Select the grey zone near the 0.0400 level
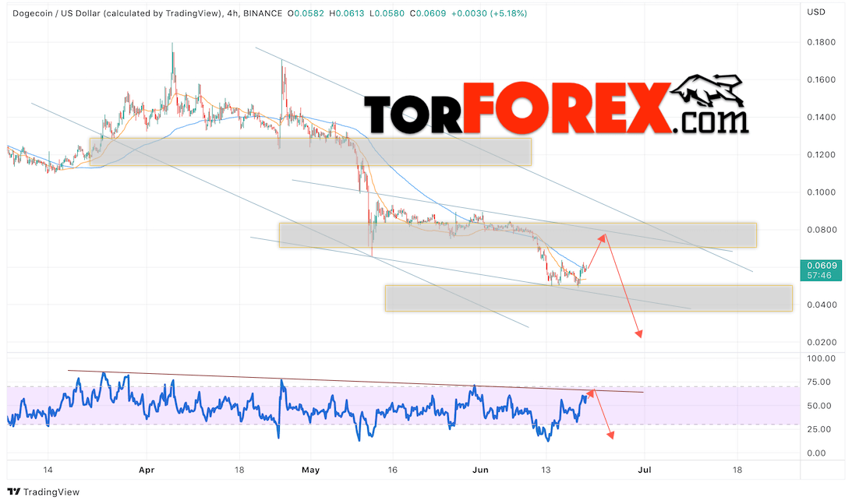The image size is (852, 504). 589,298
